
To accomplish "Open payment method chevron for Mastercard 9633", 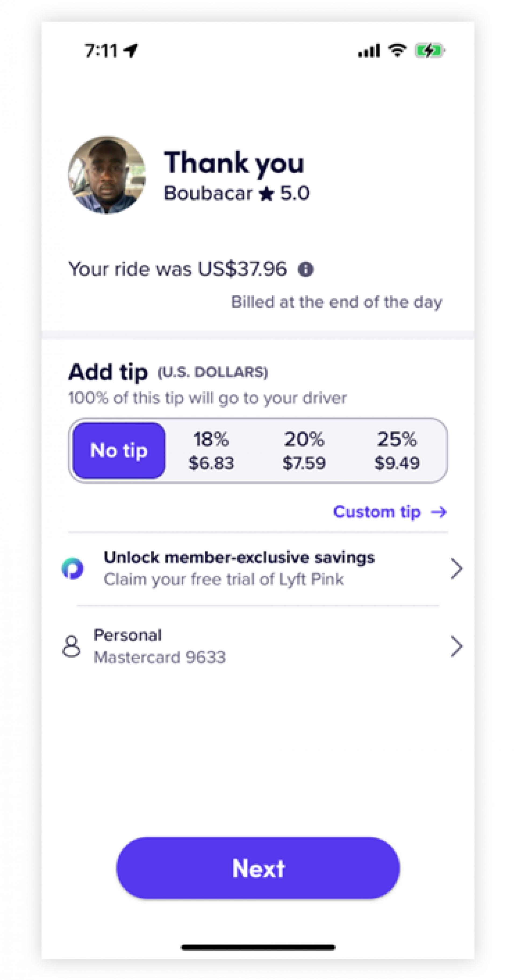I will pos(456,646).
